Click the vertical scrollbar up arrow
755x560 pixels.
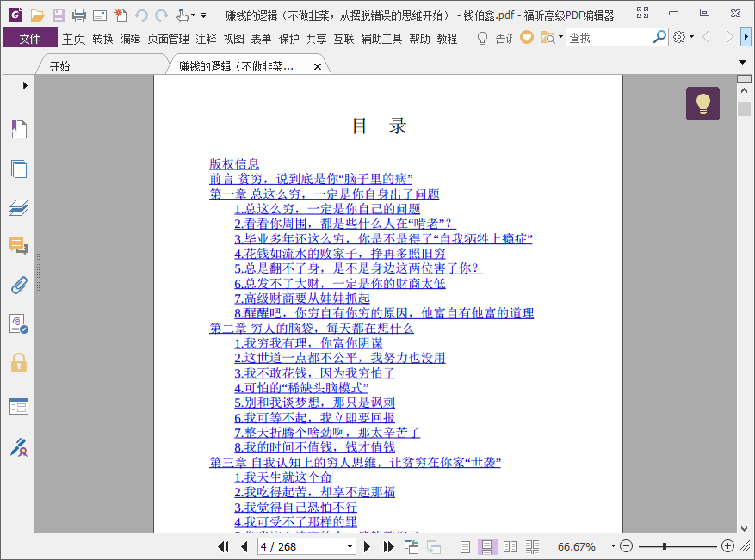tap(744, 90)
